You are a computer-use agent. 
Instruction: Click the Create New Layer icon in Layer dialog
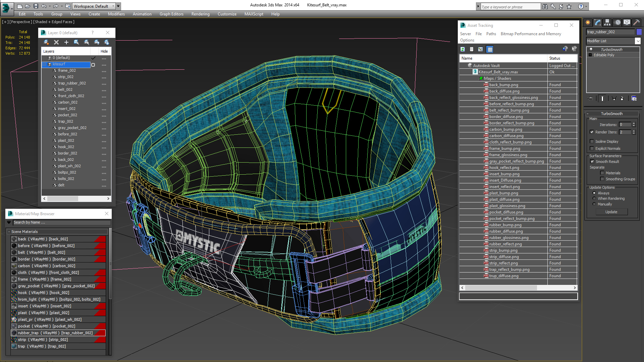tap(46, 42)
